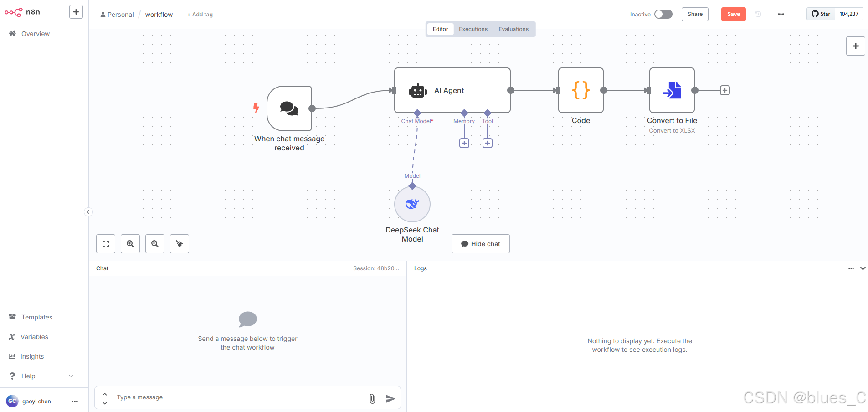Click the workflow name

tap(159, 15)
